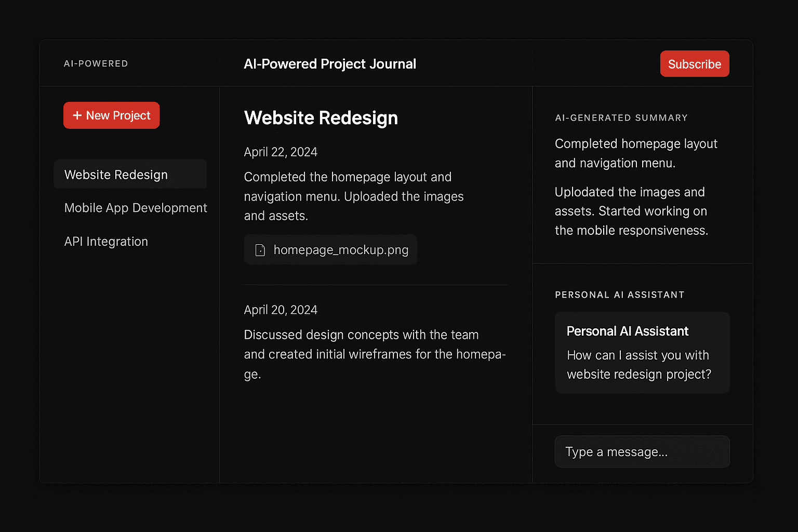Click the entry text about homepage layout completion

click(x=353, y=196)
